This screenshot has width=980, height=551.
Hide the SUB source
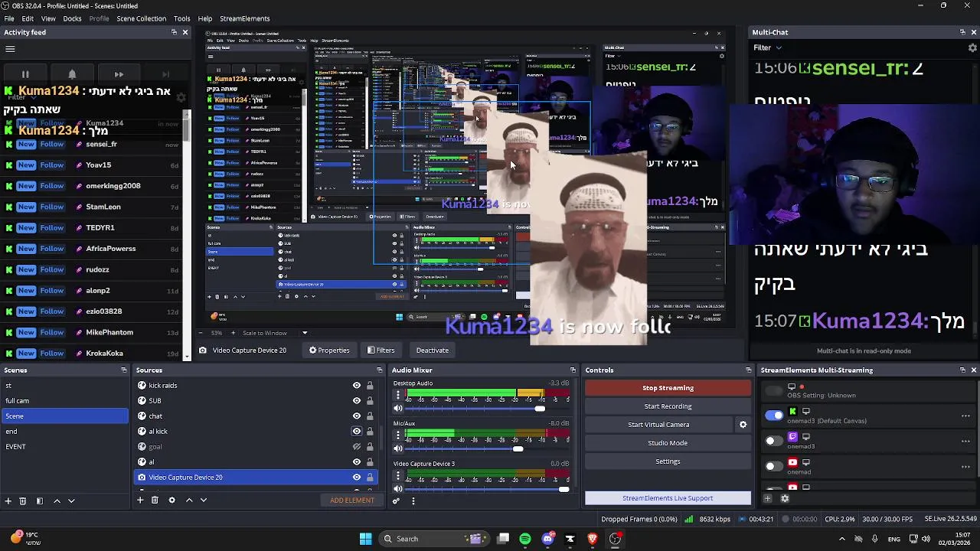tap(356, 401)
